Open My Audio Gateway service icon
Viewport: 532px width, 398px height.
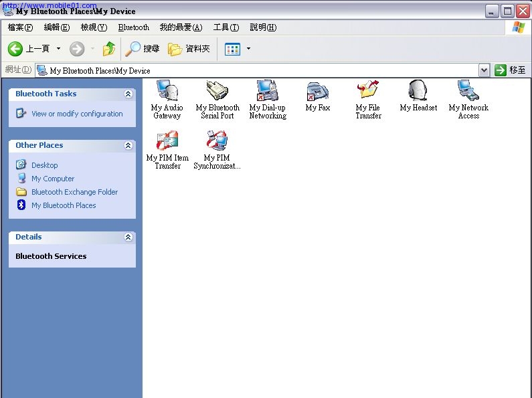[167, 90]
